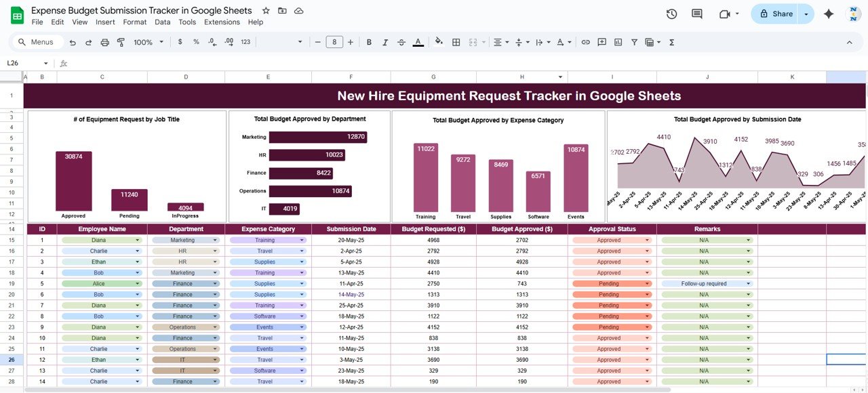Open the Extensions menu
Screen dimensions: 868x393
click(x=222, y=22)
